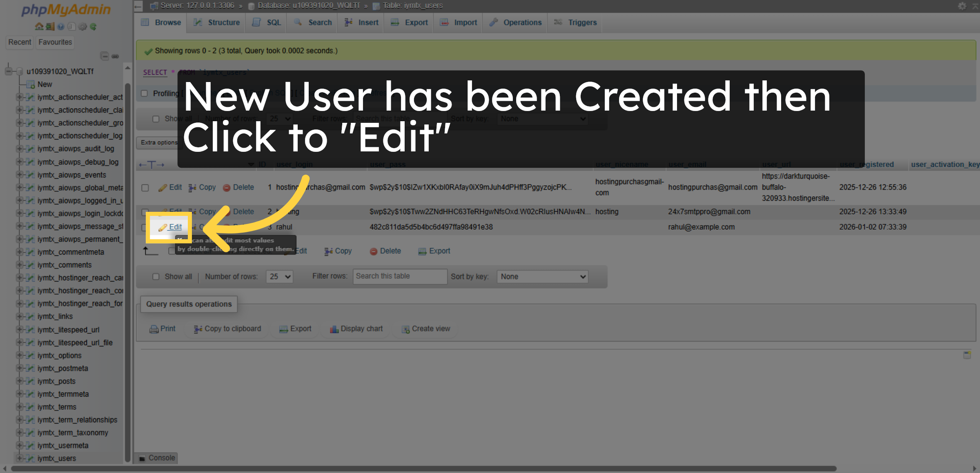The image size is (980, 473).
Task: Expand the iymtx_users tree item
Action: 20,458
